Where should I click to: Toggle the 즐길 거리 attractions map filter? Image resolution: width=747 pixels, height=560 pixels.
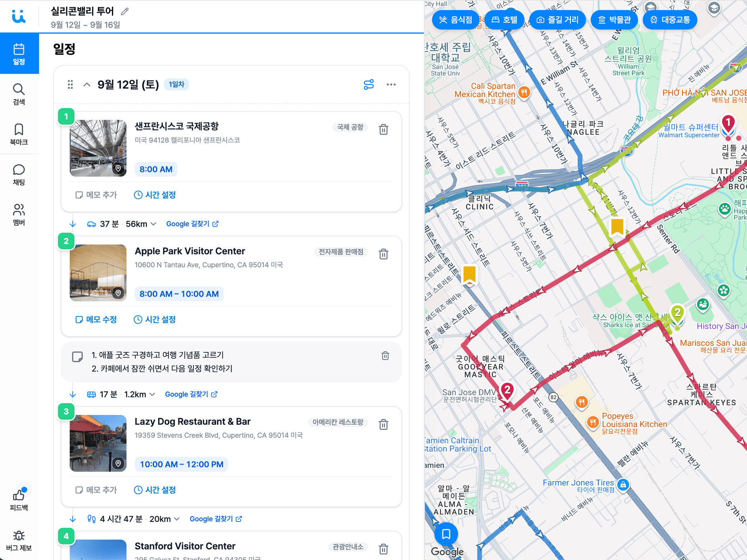[x=557, y=20]
